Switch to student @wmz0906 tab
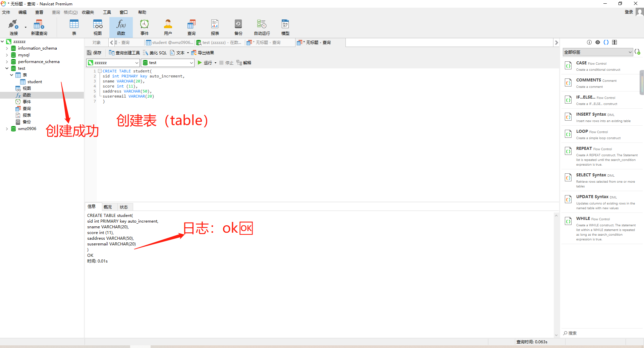 (x=170, y=43)
